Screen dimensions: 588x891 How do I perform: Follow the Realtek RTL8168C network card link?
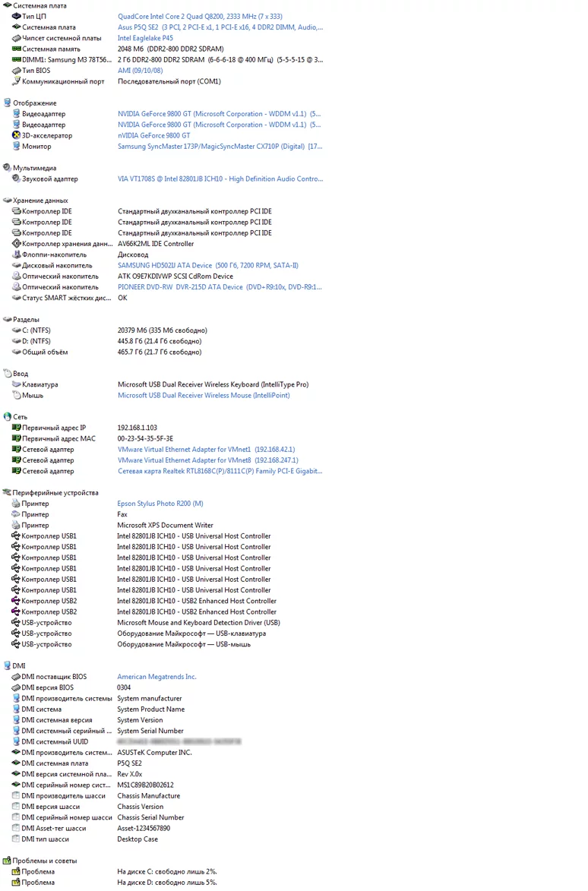[x=220, y=470]
